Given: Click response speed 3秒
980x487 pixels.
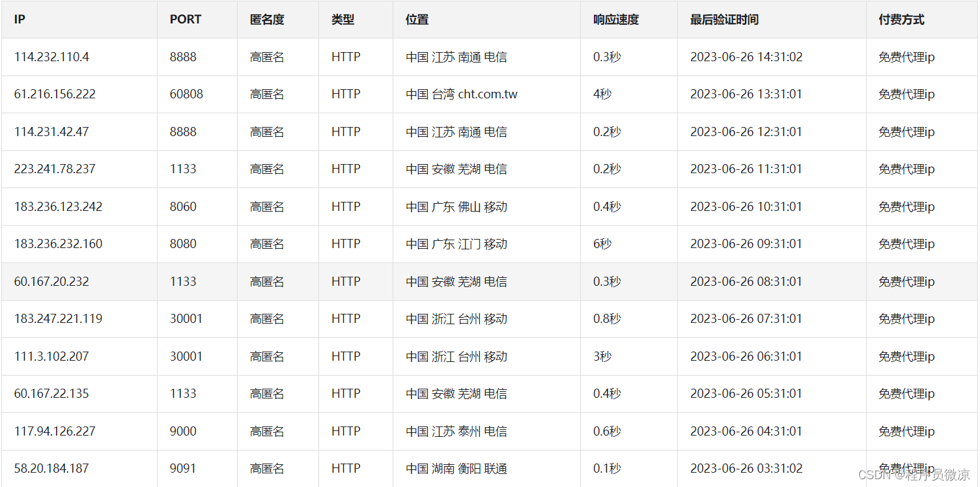Looking at the screenshot, I should (602, 356).
